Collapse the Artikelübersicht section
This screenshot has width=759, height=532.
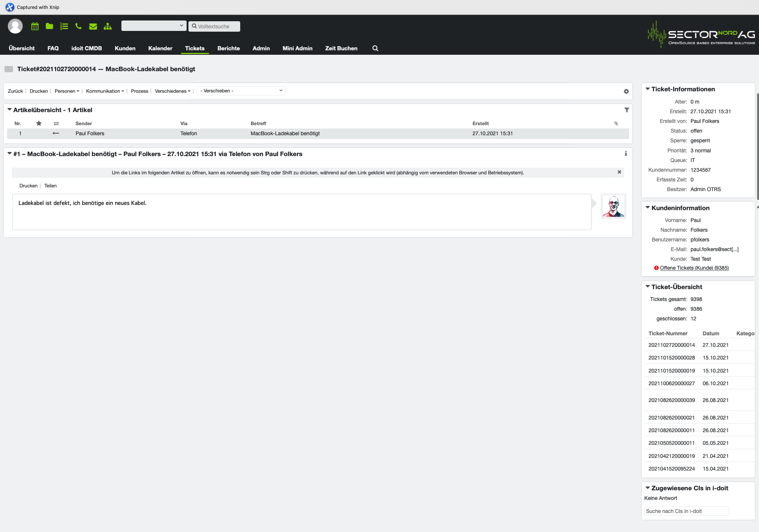[9, 110]
